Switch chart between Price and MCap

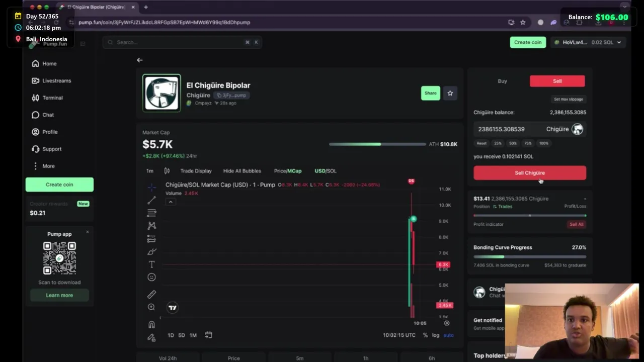288,171
